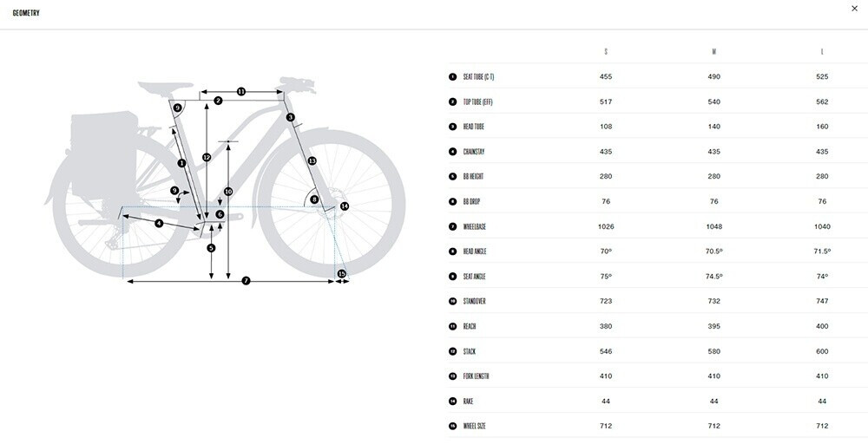Select wheelbase marker 7 on bike diagram
Image resolution: width=868 pixels, height=444 pixels.
pyautogui.click(x=246, y=280)
